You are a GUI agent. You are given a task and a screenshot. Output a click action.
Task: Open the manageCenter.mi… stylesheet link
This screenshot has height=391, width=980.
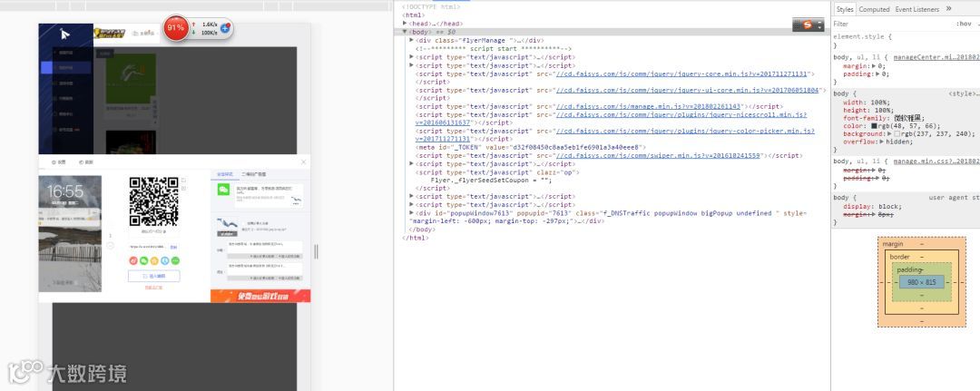936,57
